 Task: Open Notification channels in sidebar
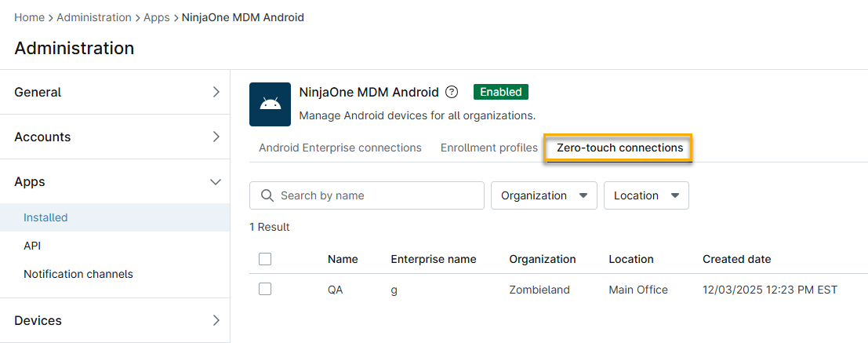(78, 274)
